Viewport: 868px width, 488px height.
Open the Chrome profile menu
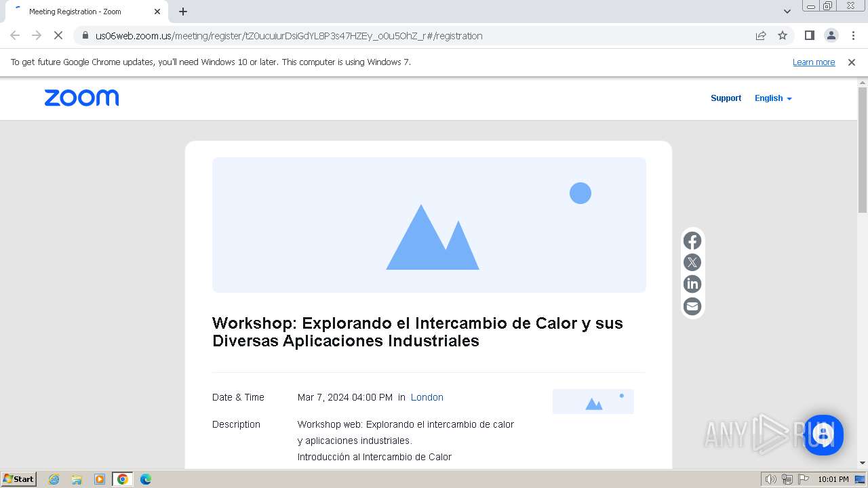click(831, 35)
